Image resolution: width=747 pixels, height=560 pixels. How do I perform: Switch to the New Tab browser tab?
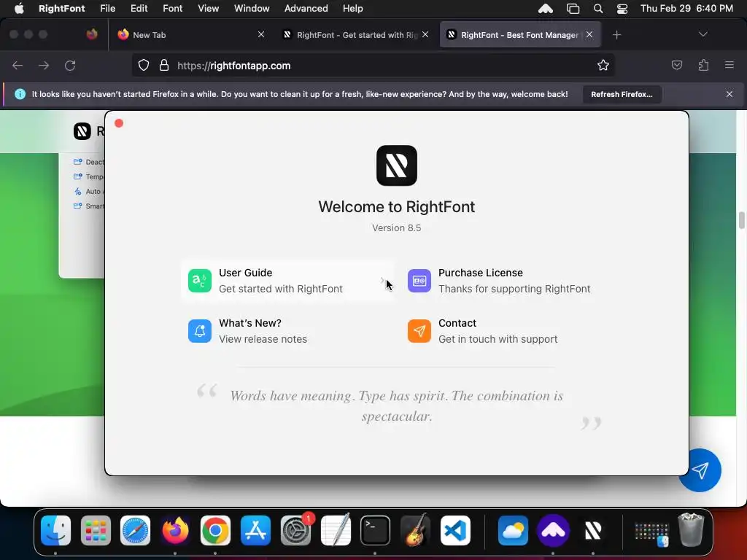tap(191, 35)
